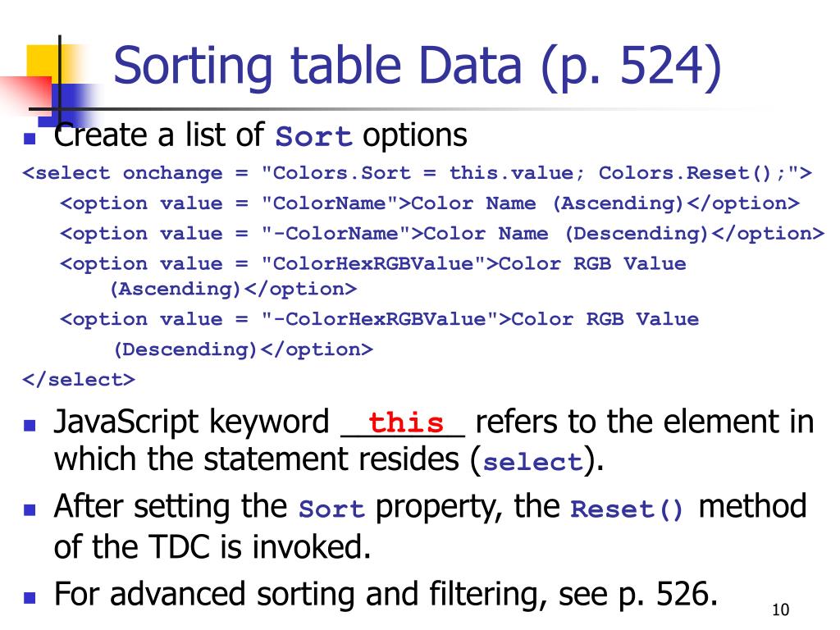Click the '(select)' code word in parentheses
This screenshot has width=840, height=630.
coord(532,462)
